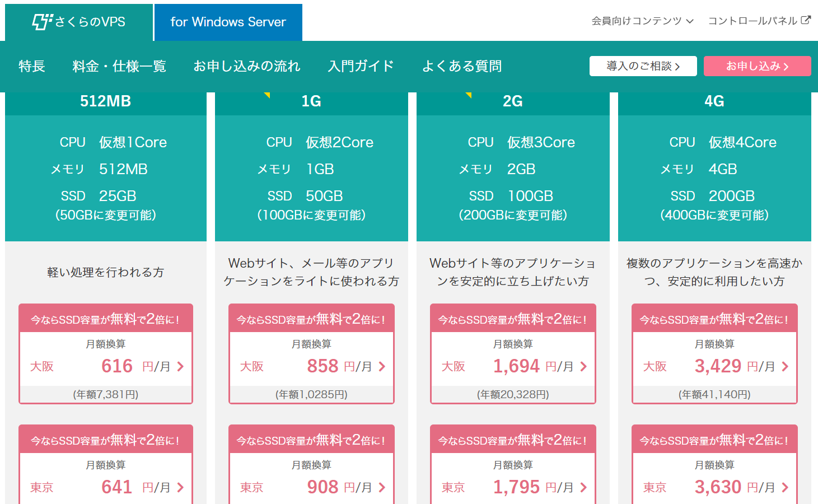The image size is (818, 504).
Task: Click the arrow icon on 大阪 616円 plan
Action: coord(180,366)
